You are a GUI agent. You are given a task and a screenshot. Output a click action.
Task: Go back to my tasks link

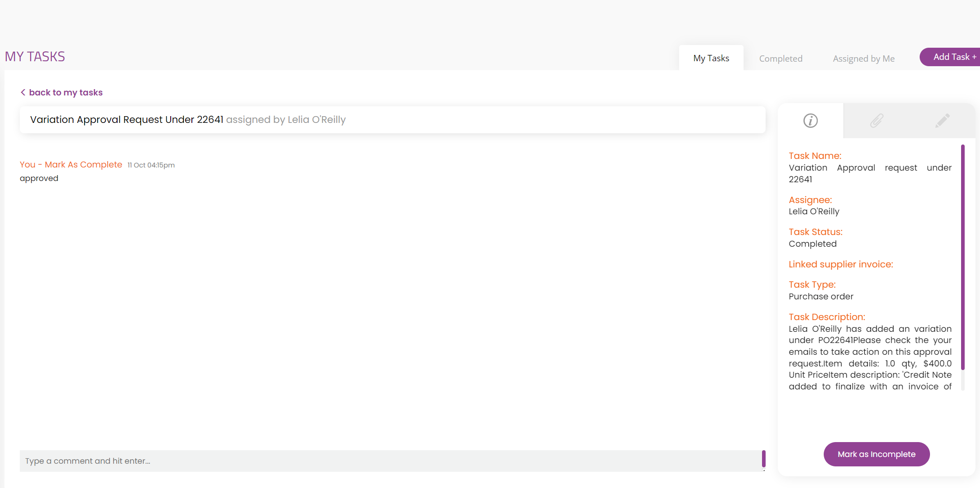(x=66, y=92)
